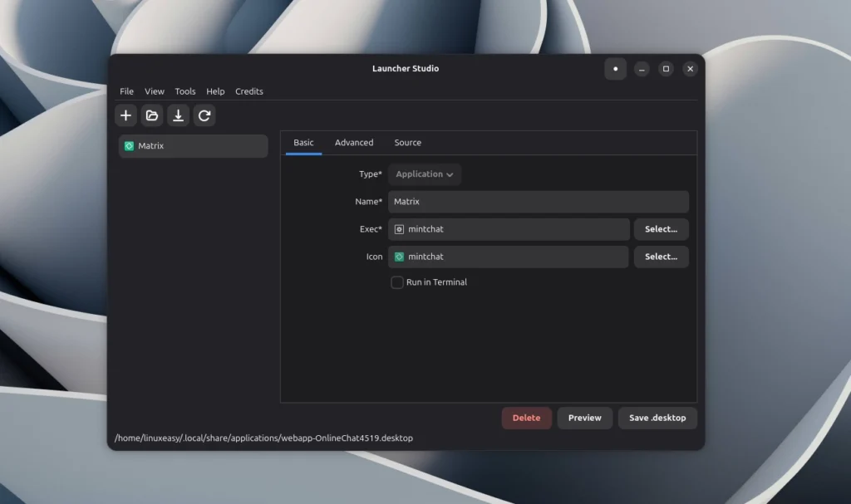Open the View menu
Screen dimensions: 851x504
(x=155, y=91)
